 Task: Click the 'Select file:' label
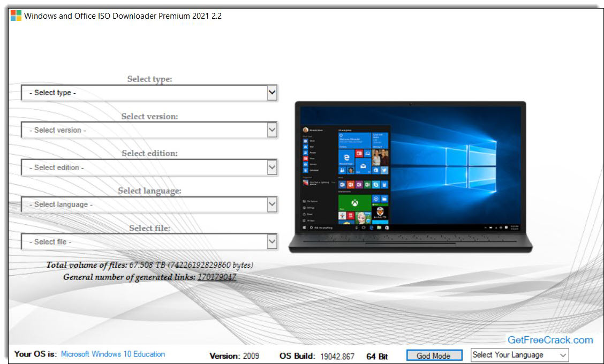click(x=149, y=228)
